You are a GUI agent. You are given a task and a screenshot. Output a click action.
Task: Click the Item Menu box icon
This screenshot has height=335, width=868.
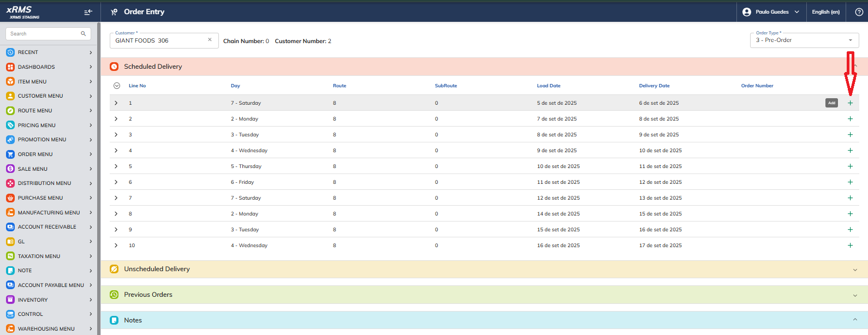(10, 81)
